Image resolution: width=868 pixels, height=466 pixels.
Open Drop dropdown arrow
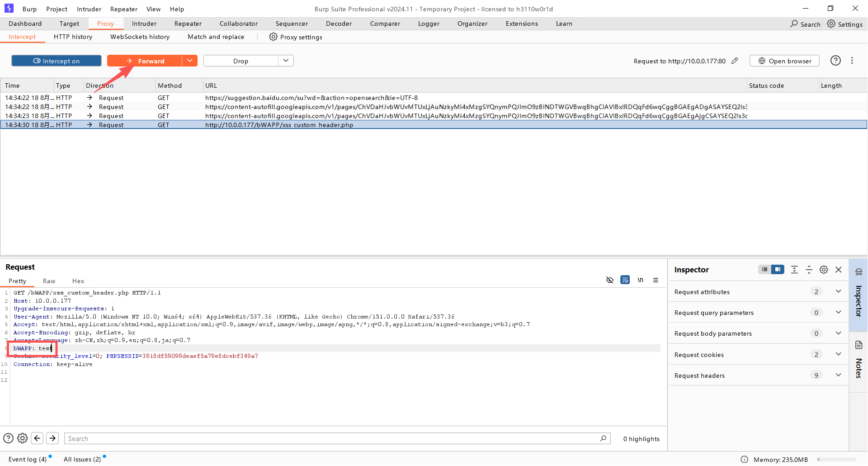(286, 61)
